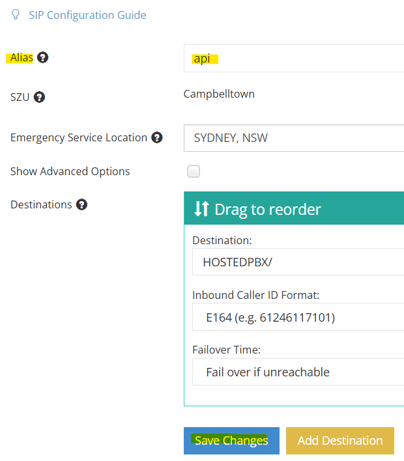Click the Destinations field label

tap(41, 204)
